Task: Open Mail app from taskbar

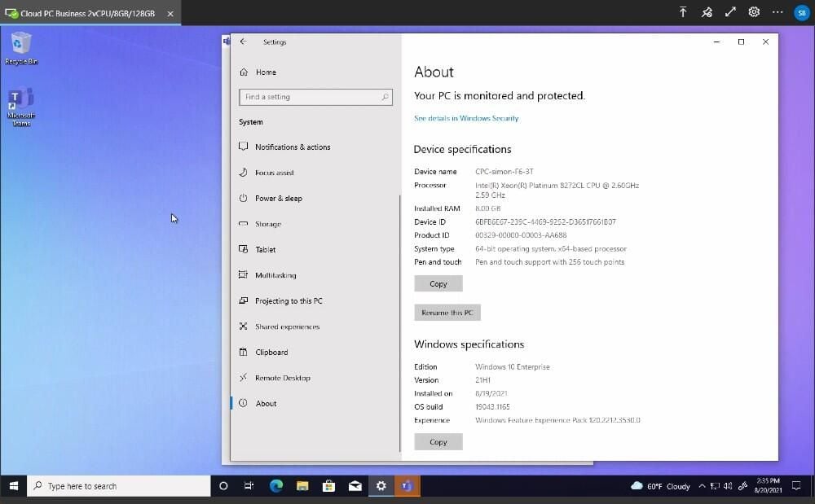Action: tap(355, 486)
